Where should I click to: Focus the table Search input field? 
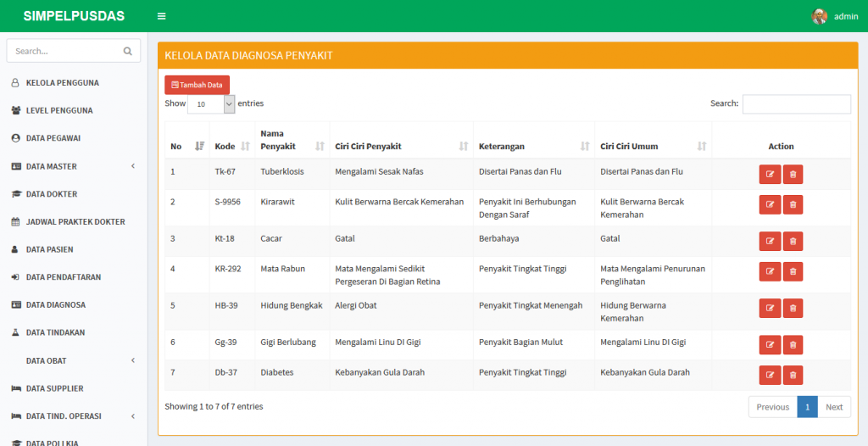coord(797,104)
